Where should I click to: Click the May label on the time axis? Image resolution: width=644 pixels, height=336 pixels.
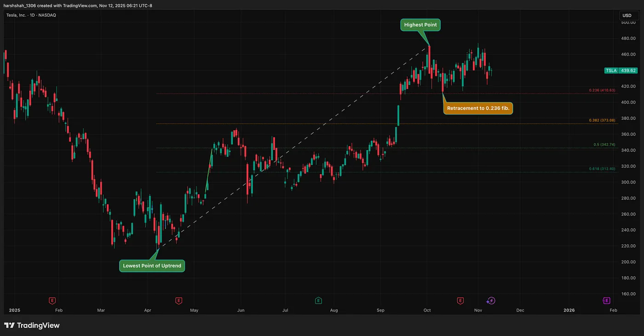coord(194,310)
